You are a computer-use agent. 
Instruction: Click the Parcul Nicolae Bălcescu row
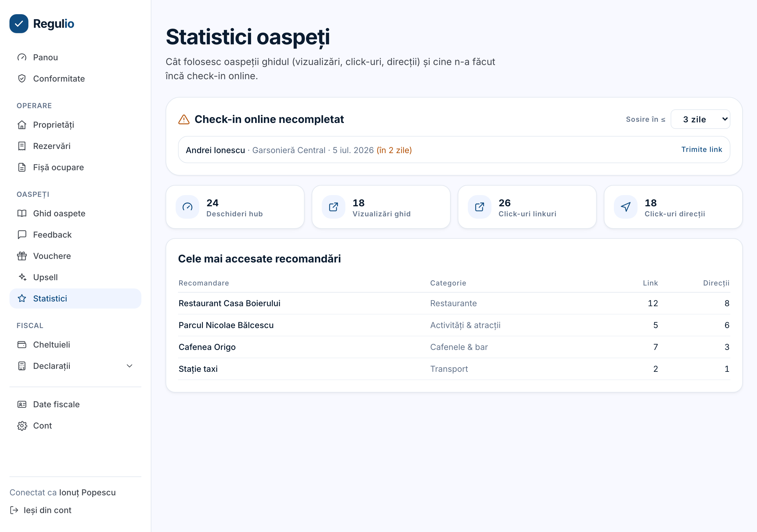pyautogui.click(x=454, y=325)
